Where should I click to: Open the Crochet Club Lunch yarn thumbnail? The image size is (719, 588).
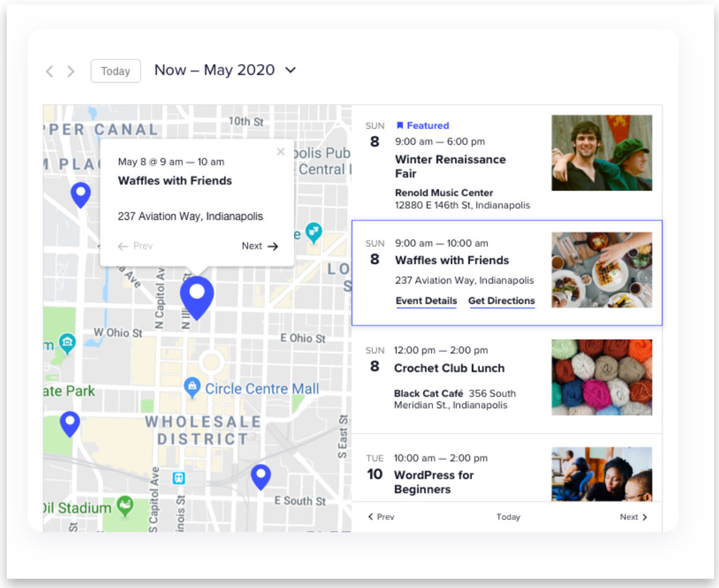(x=602, y=377)
